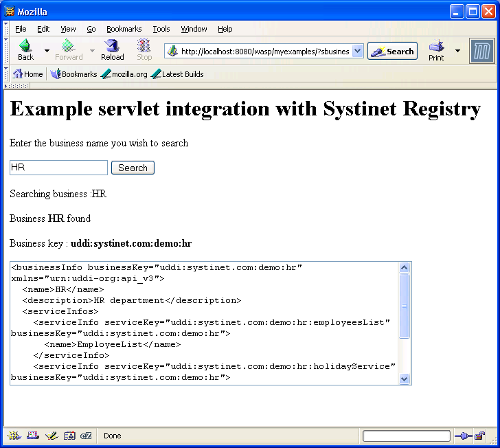Click the page icon beside the URL

click(172, 51)
